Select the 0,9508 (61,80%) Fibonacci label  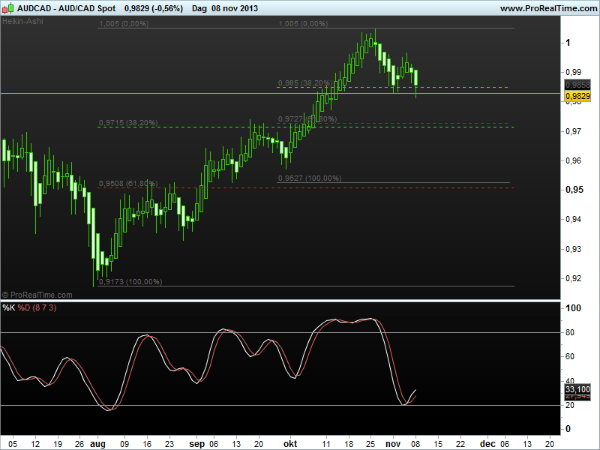(128, 184)
